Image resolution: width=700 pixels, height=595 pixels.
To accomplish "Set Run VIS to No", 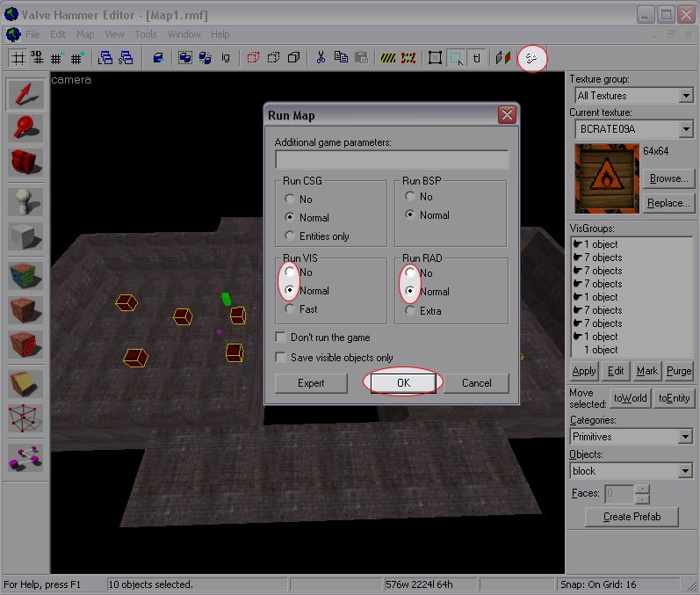I will click(x=290, y=272).
